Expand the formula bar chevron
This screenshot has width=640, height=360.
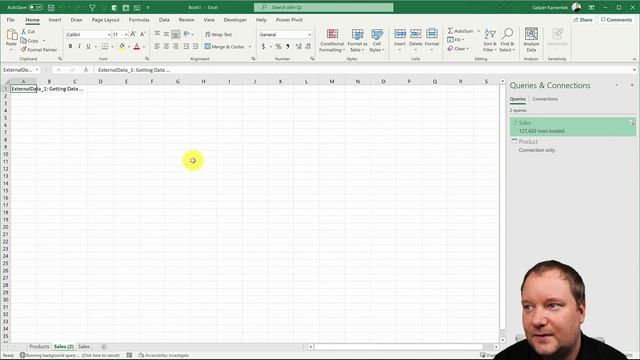(x=634, y=70)
